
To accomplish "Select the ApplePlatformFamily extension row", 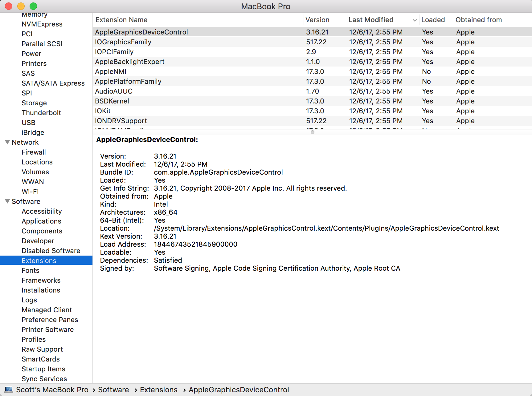I will click(313, 81).
